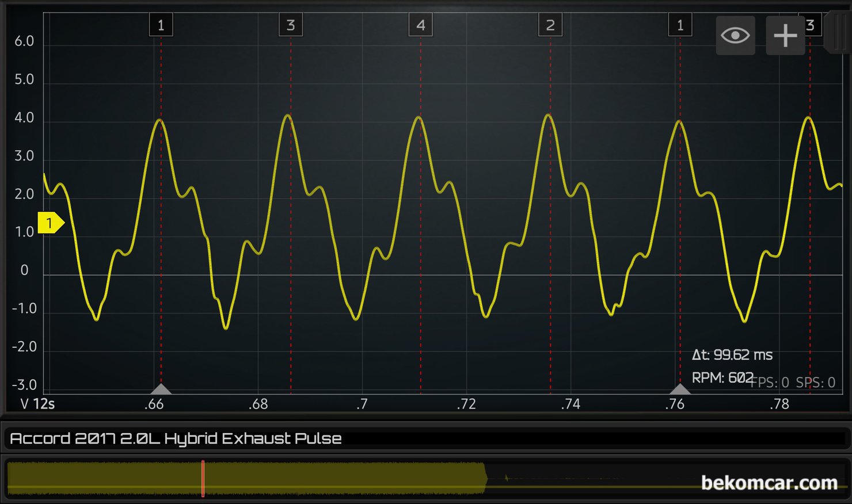This screenshot has width=852, height=504.
Task: Click gray triangle cursor at .76
Action: click(680, 390)
